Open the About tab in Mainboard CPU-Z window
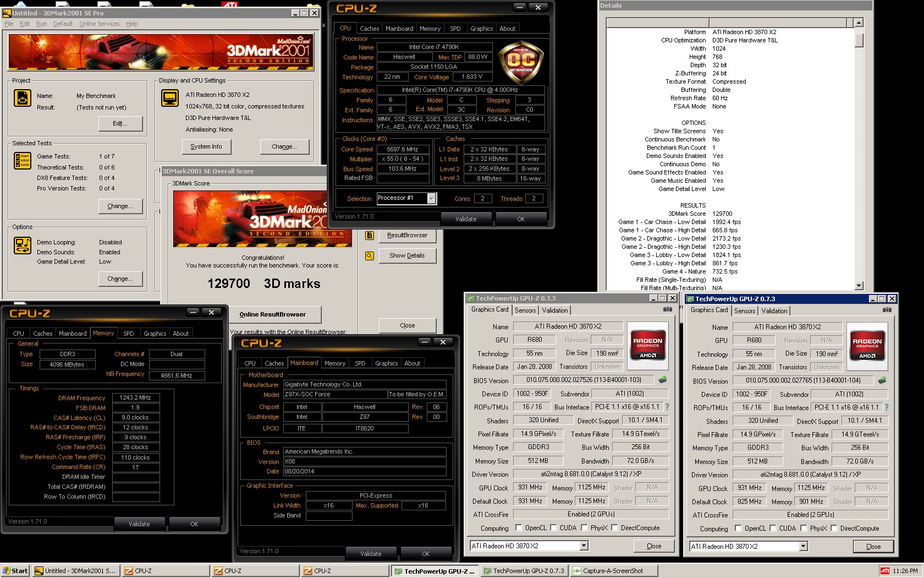924x578 pixels. [x=412, y=363]
